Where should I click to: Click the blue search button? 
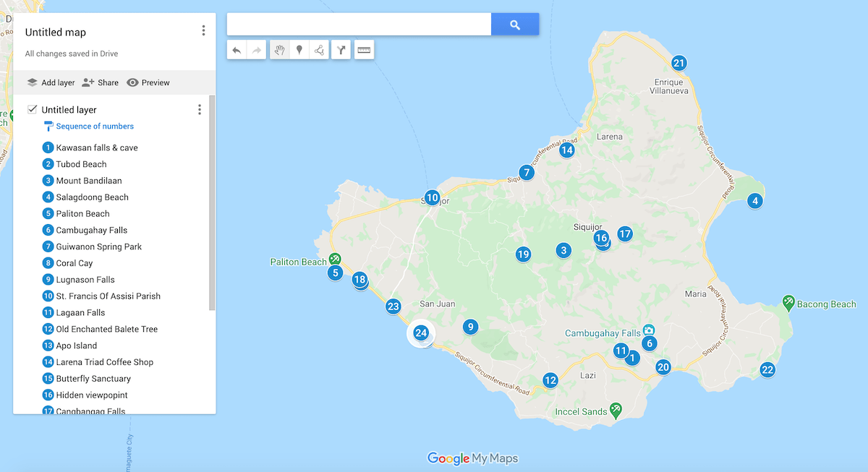pyautogui.click(x=515, y=25)
